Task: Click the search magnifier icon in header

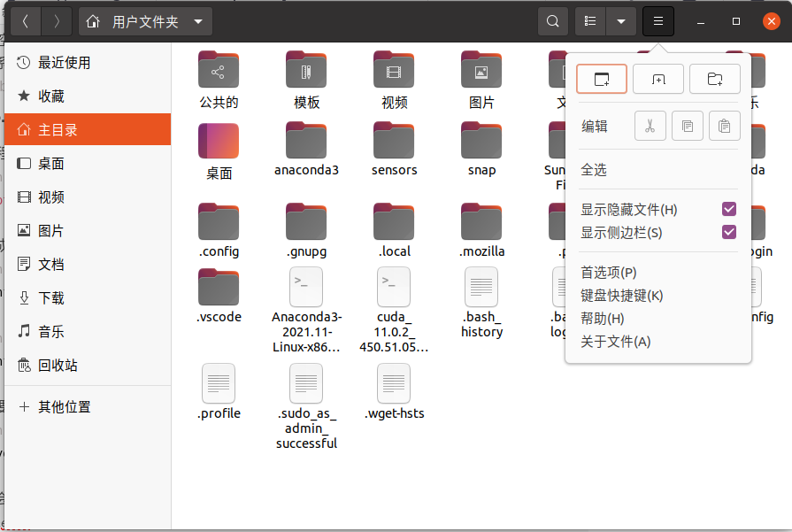Action: (553, 21)
